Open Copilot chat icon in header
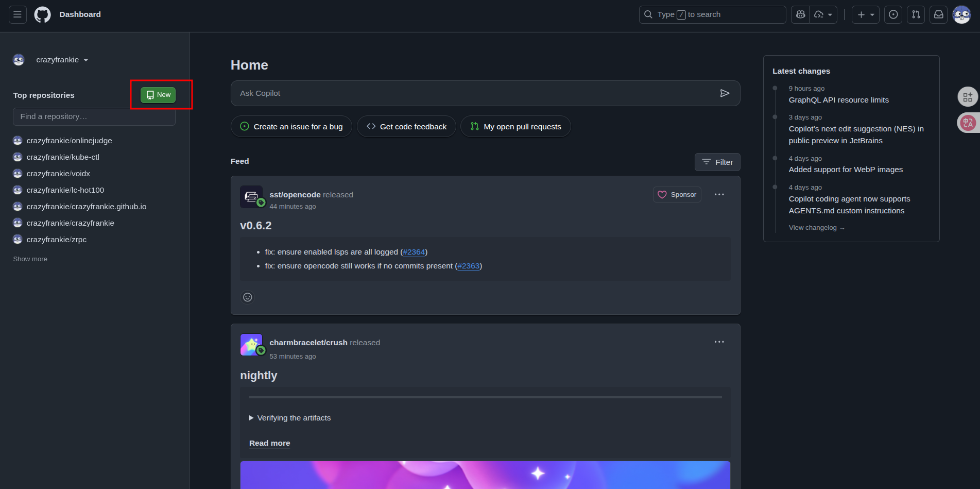The width and height of the screenshot is (980, 489). pyautogui.click(x=800, y=14)
